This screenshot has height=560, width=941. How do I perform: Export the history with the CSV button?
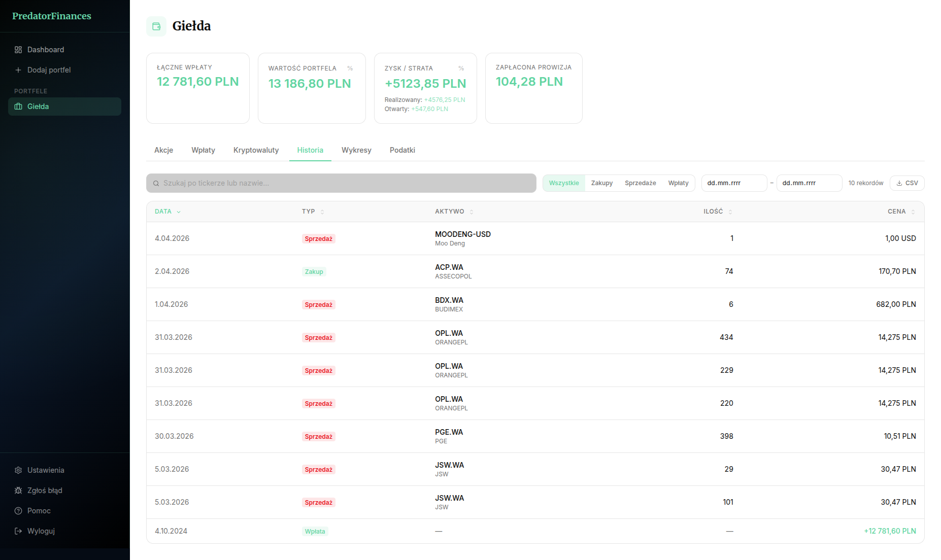[x=907, y=183]
